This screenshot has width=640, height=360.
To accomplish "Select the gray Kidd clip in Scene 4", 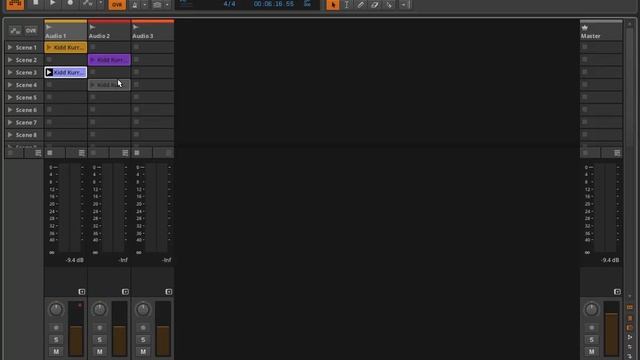I will coord(109,85).
